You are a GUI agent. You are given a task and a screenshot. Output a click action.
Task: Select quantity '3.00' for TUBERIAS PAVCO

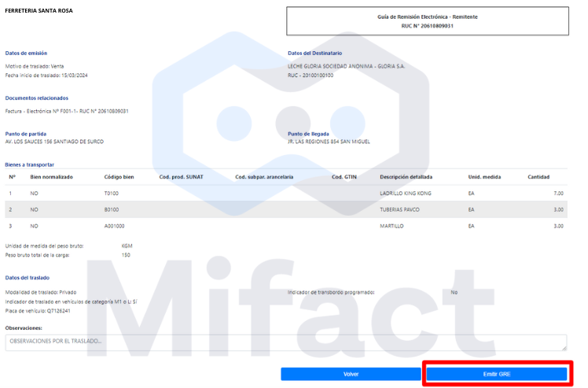tap(558, 210)
